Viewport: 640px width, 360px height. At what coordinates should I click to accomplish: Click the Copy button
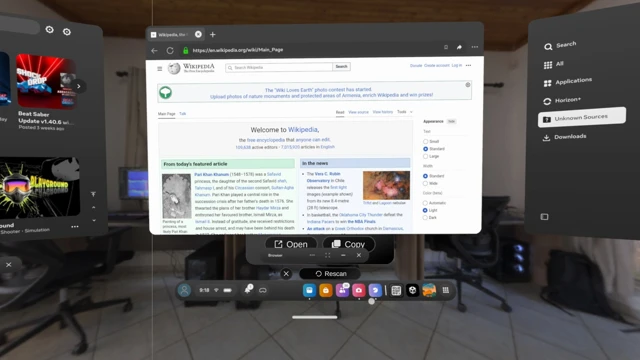pos(349,244)
